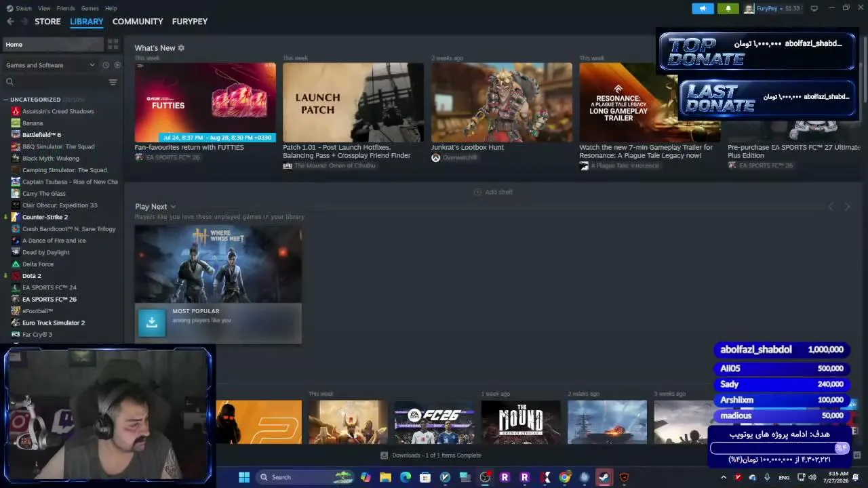Open What's New settings gear
The width and height of the screenshot is (868, 488).
(x=181, y=48)
